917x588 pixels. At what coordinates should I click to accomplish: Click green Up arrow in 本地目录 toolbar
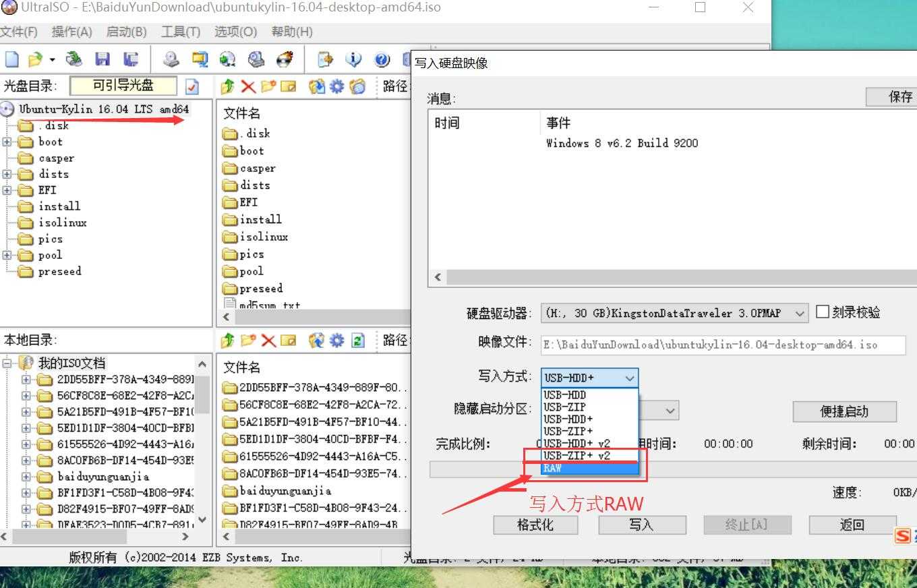click(227, 341)
